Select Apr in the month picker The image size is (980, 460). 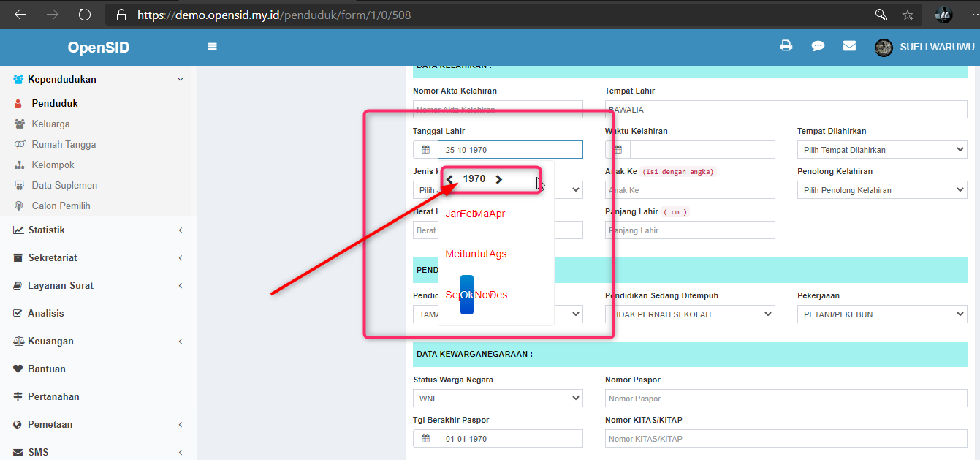(x=498, y=214)
